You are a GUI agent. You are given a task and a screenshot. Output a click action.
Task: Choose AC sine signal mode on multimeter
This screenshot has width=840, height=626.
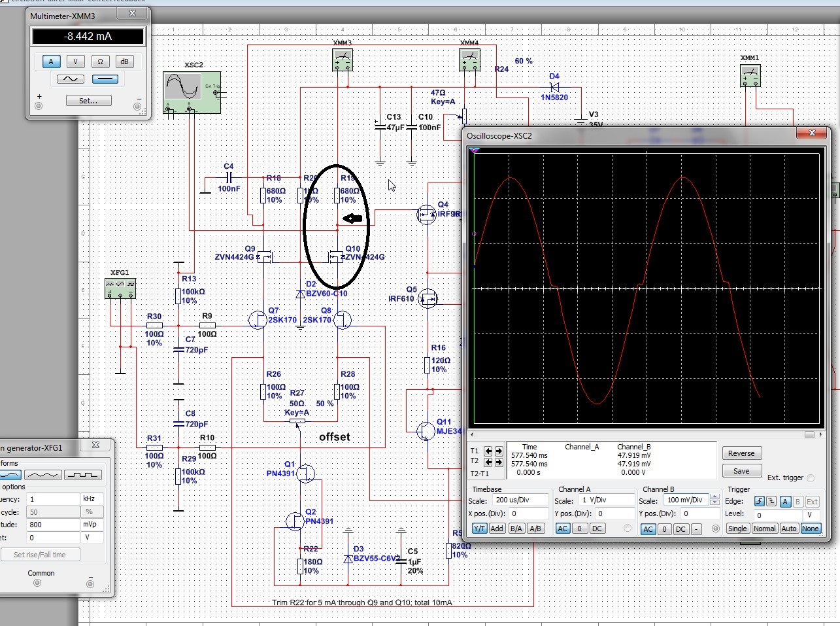[x=70, y=79]
